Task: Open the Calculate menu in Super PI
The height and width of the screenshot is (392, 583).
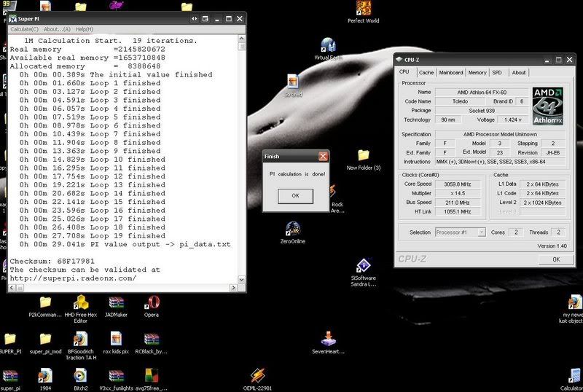Action: click(x=26, y=29)
